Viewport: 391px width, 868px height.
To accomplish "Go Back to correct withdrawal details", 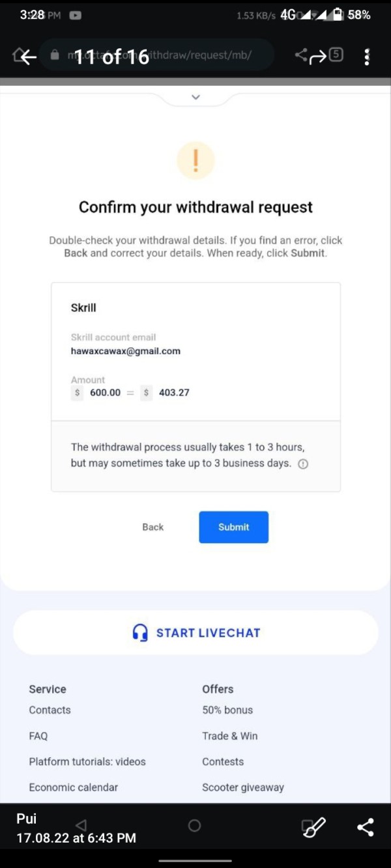I will (153, 527).
